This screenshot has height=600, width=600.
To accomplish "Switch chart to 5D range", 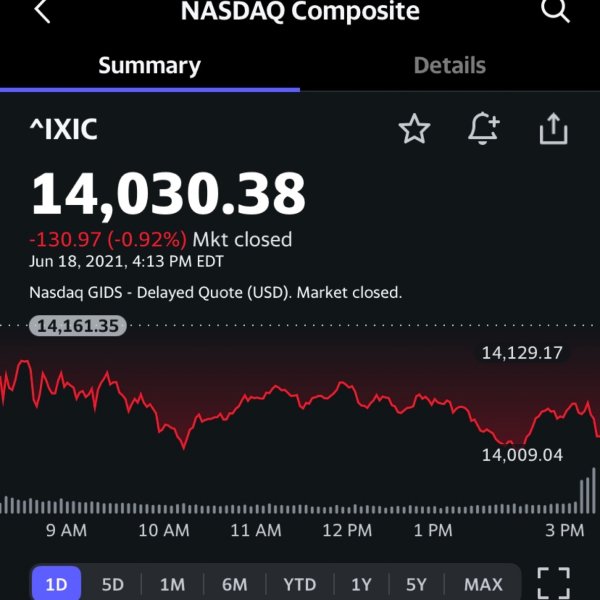I will (112, 585).
